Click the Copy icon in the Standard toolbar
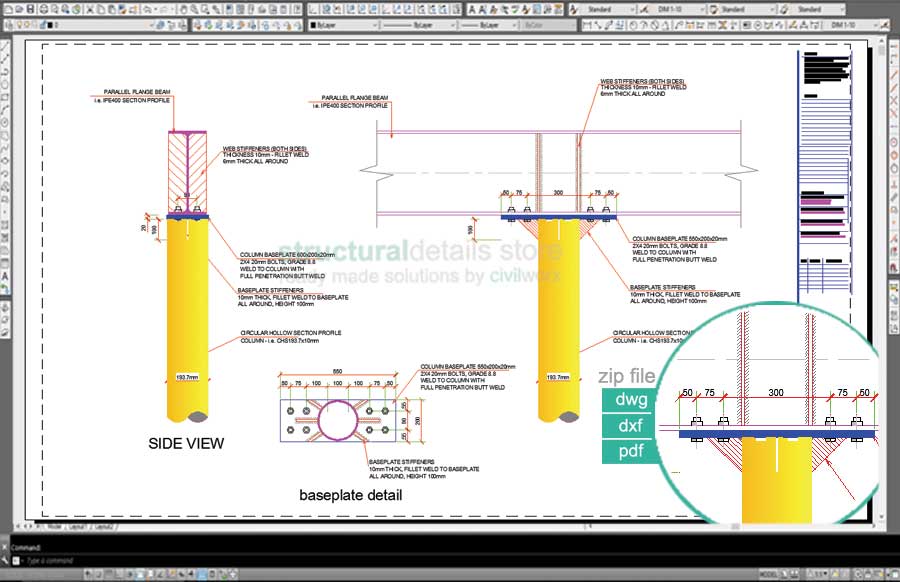900x582 pixels. (x=101, y=9)
